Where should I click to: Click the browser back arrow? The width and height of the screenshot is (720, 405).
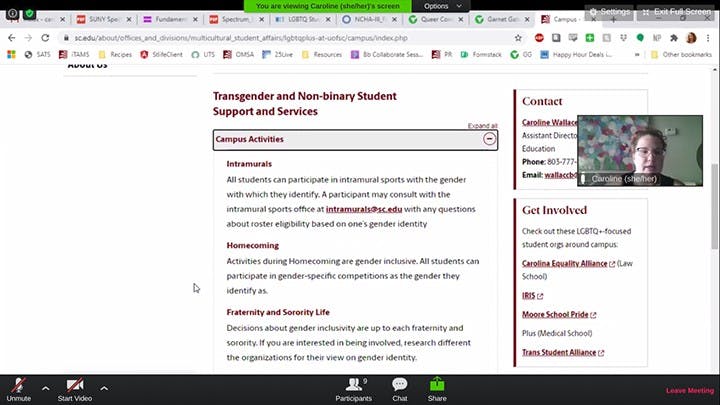tap(11, 37)
